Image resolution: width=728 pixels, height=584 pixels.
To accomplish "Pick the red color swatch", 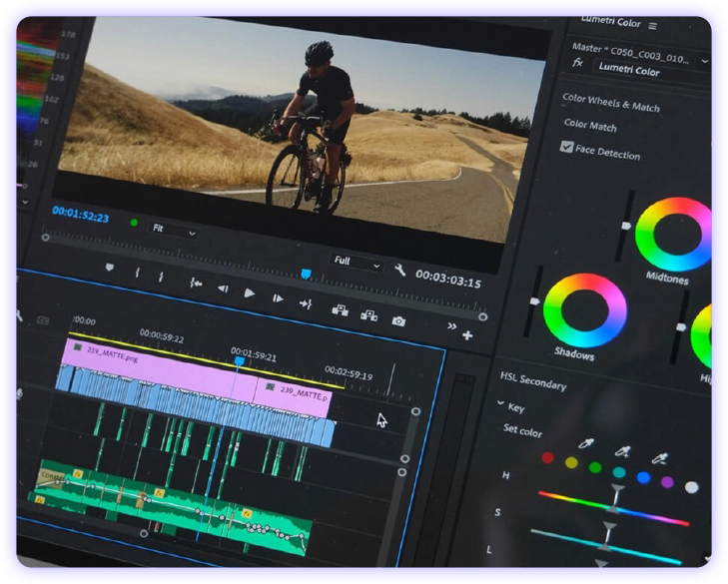I will click(x=547, y=458).
